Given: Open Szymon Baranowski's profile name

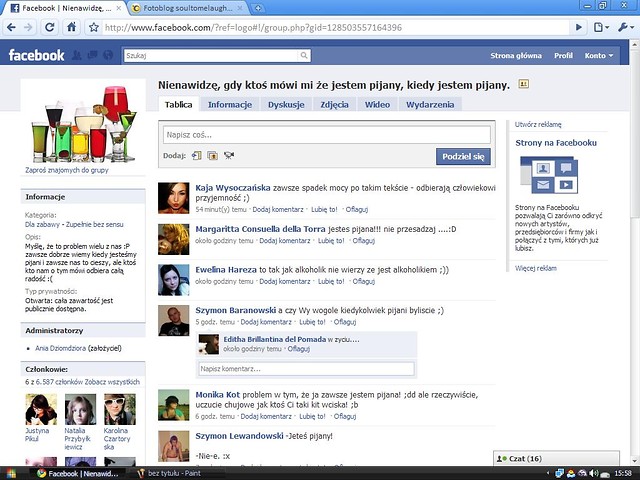Looking at the screenshot, I should (x=236, y=310).
